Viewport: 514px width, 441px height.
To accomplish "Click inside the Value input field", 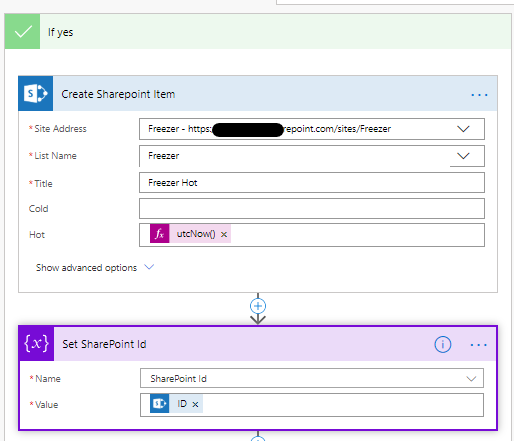I will (312, 405).
